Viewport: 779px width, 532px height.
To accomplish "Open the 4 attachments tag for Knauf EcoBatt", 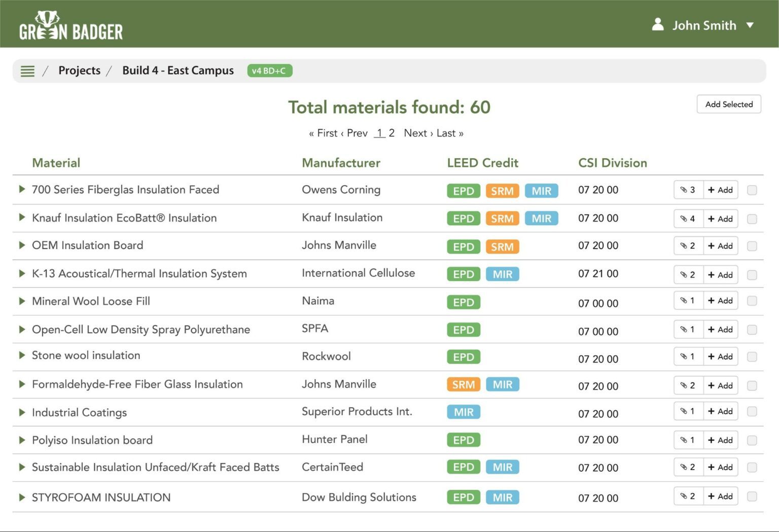I will coord(688,219).
